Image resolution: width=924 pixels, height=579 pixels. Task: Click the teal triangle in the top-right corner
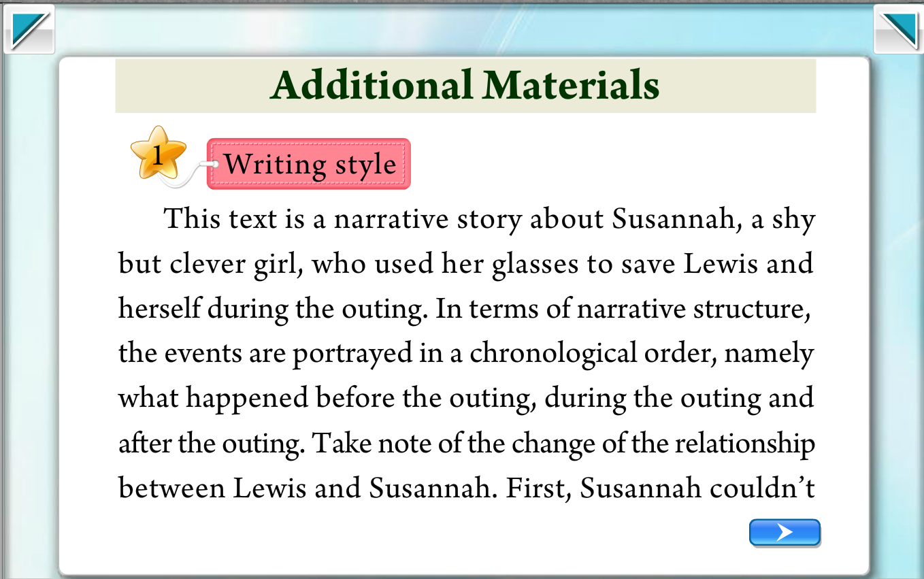tap(895, 31)
